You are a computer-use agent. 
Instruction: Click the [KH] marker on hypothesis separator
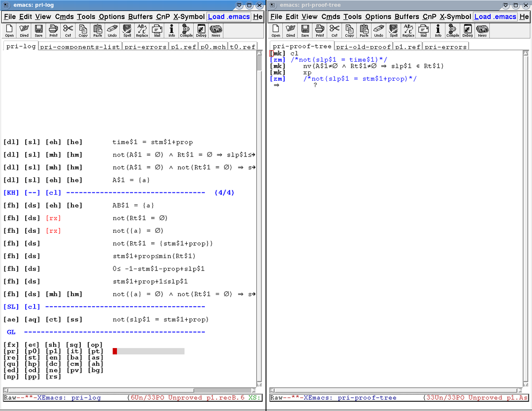click(x=11, y=193)
